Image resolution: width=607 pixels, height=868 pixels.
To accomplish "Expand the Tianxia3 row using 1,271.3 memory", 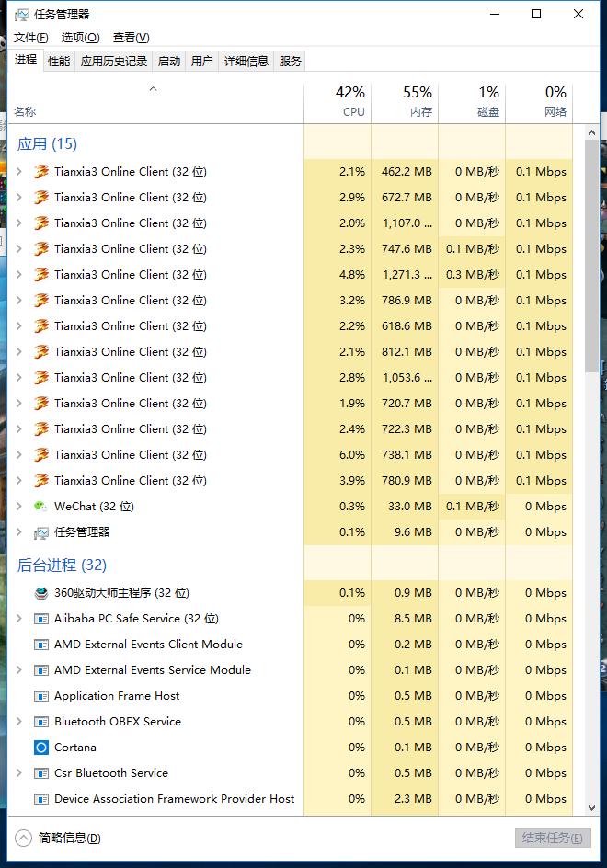I will pos(19,275).
